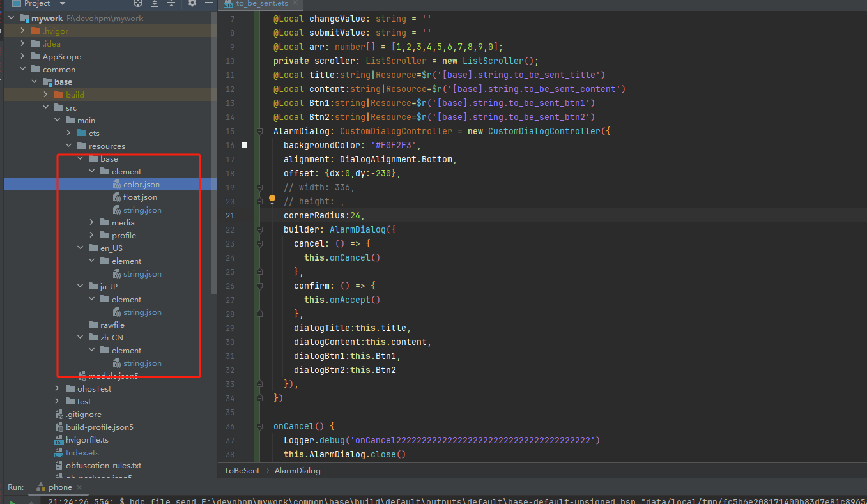The width and height of the screenshot is (867, 504).
Task: Expand the profile folder
Action: (91, 235)
